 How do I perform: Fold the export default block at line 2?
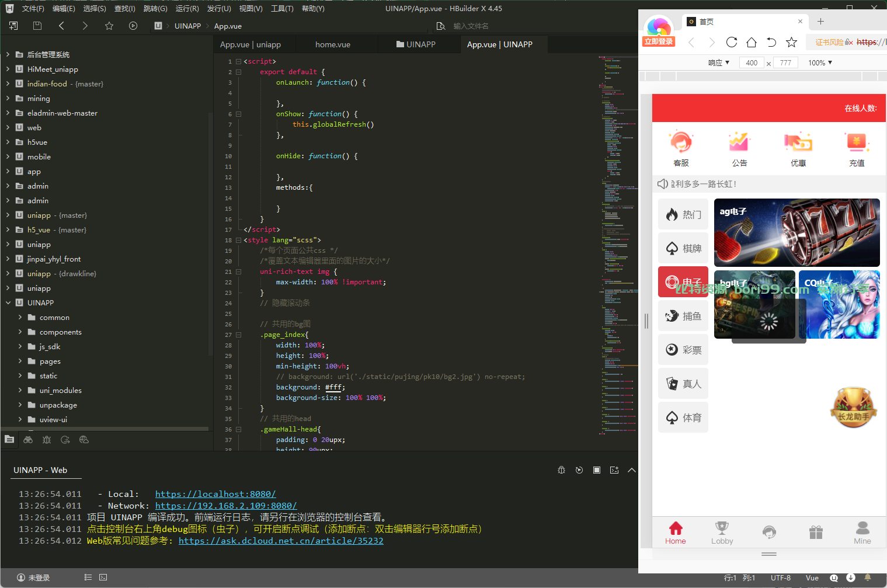[238, 72]
